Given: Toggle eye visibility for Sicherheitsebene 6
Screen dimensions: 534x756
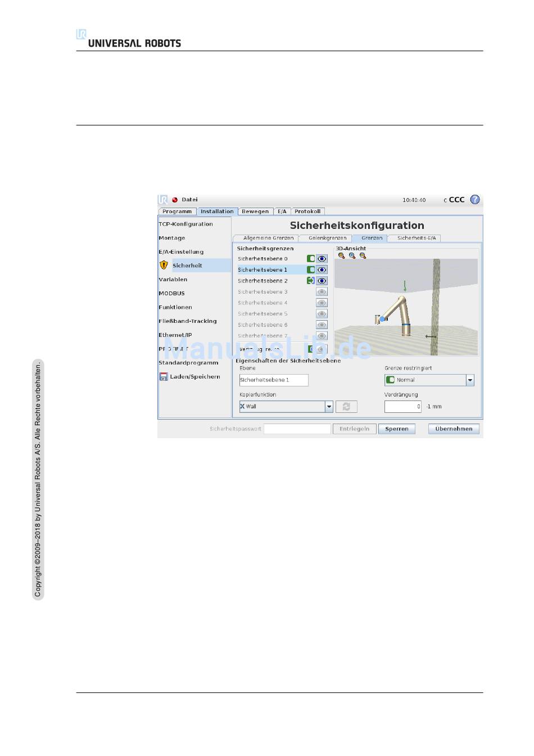Looking at the screenshot, I should coord(322,325).
